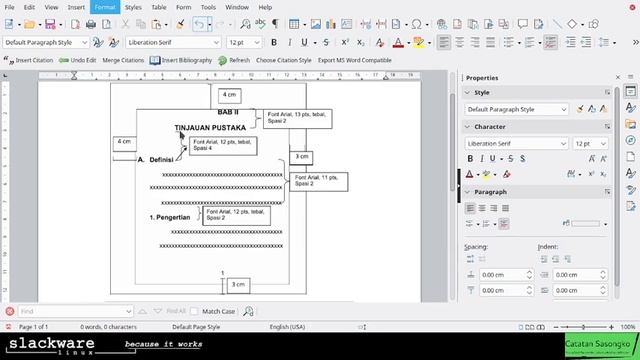This screenshot has height=360, width=640.
Task: Open the Default Paragraph Style toolbar dropdown
Action: click(x=84, y=42)
